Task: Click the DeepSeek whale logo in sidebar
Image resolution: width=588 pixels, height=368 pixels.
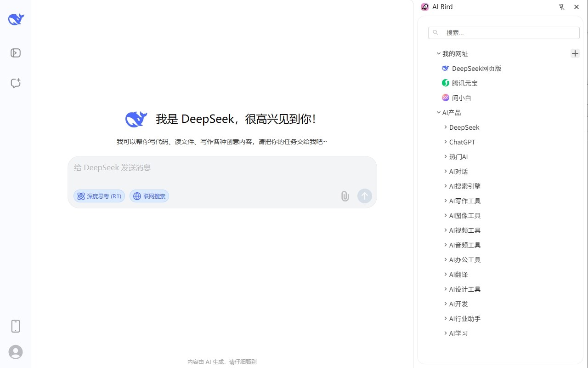Action: click(16, 19)
